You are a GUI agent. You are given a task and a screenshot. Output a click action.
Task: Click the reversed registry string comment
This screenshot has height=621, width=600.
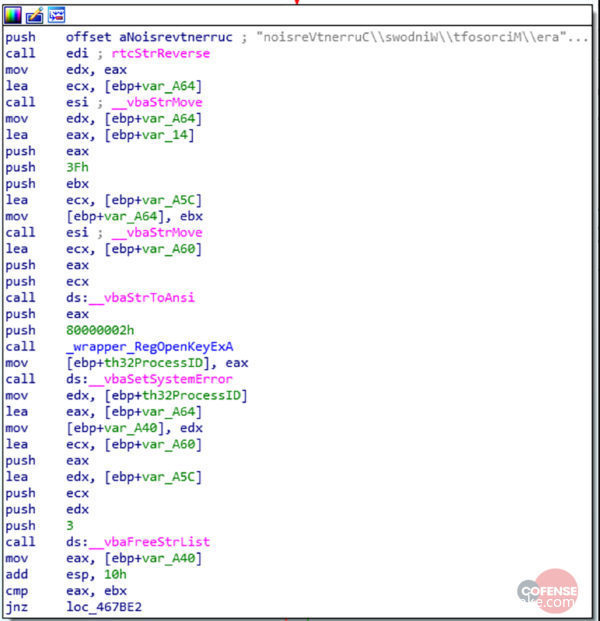coord(422,37)
